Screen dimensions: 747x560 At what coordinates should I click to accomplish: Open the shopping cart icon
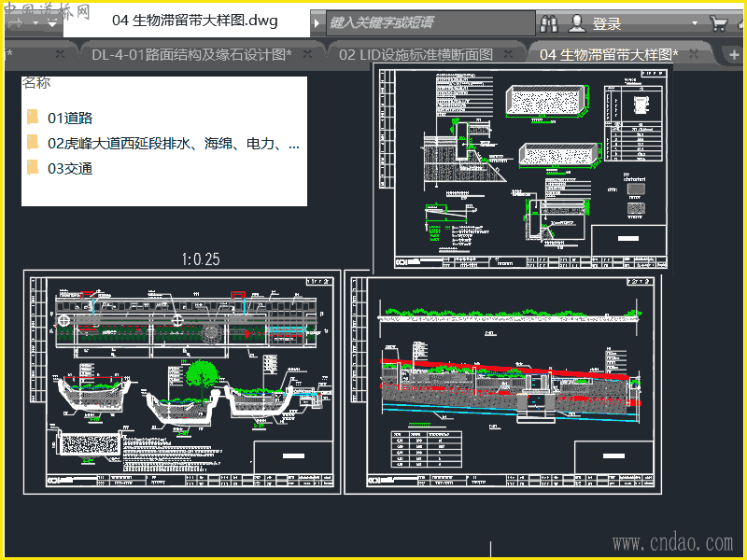[x=718, y=22]
